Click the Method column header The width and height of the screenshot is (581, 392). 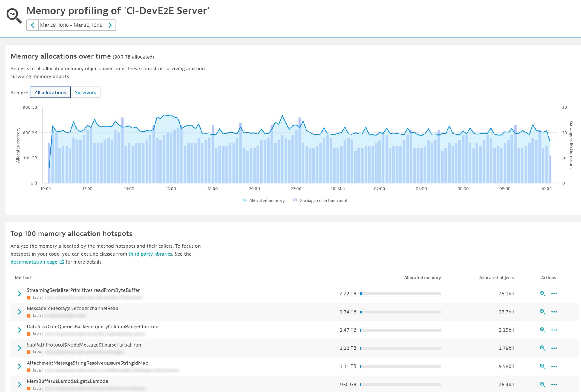[x=23, y=278]
